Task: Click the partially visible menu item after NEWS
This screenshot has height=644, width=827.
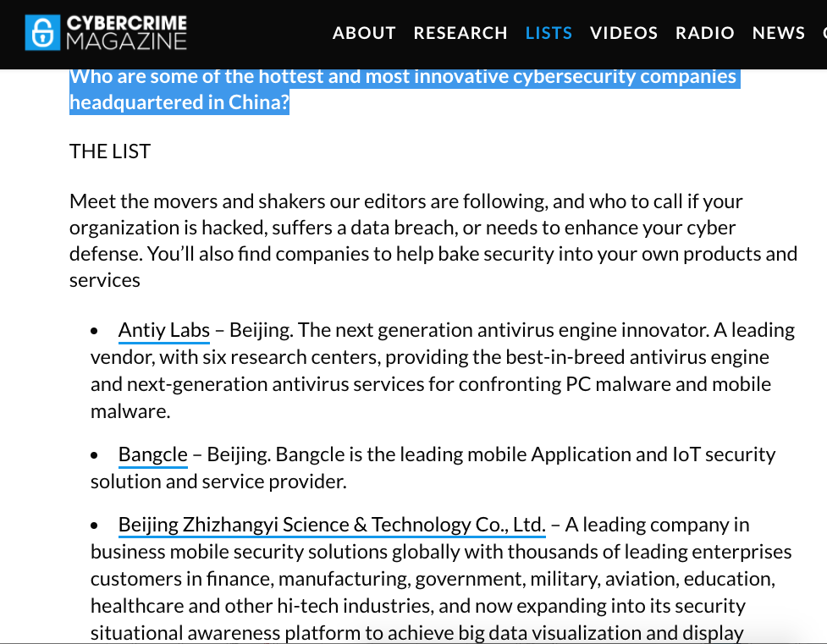Action: [824, 33]
